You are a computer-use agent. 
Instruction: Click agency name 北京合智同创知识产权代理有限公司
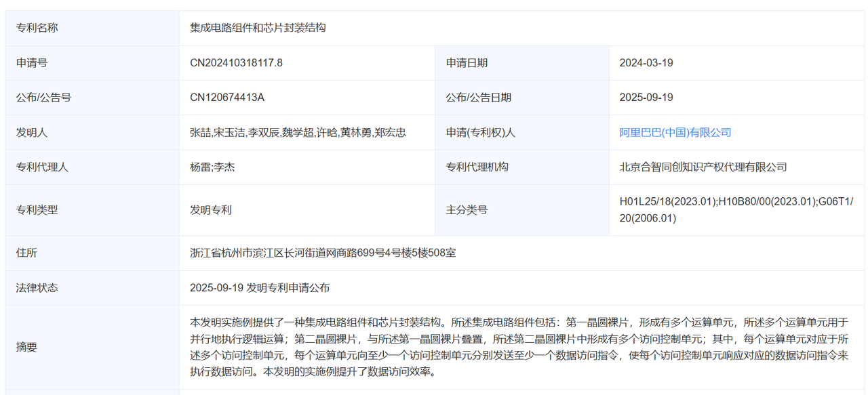(x=703, y=167)
